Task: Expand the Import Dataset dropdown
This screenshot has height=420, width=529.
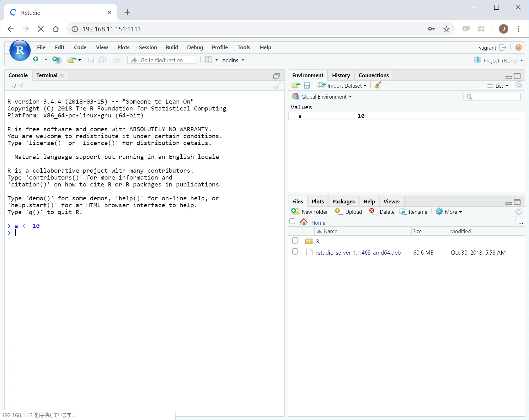Action: (342, 86)
